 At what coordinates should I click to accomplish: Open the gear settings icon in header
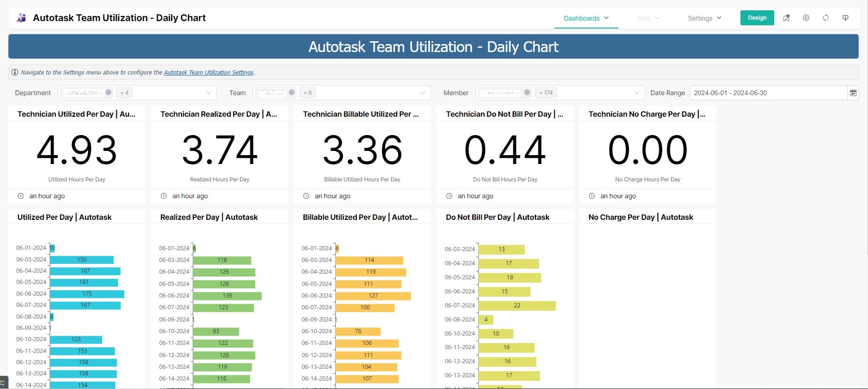point(806,18)
